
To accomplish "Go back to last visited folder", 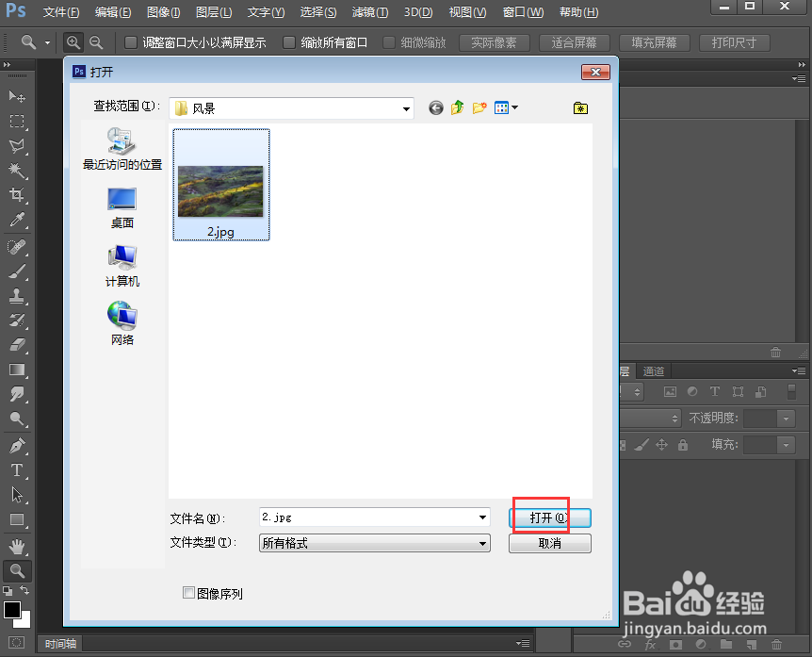I will 436,107.
